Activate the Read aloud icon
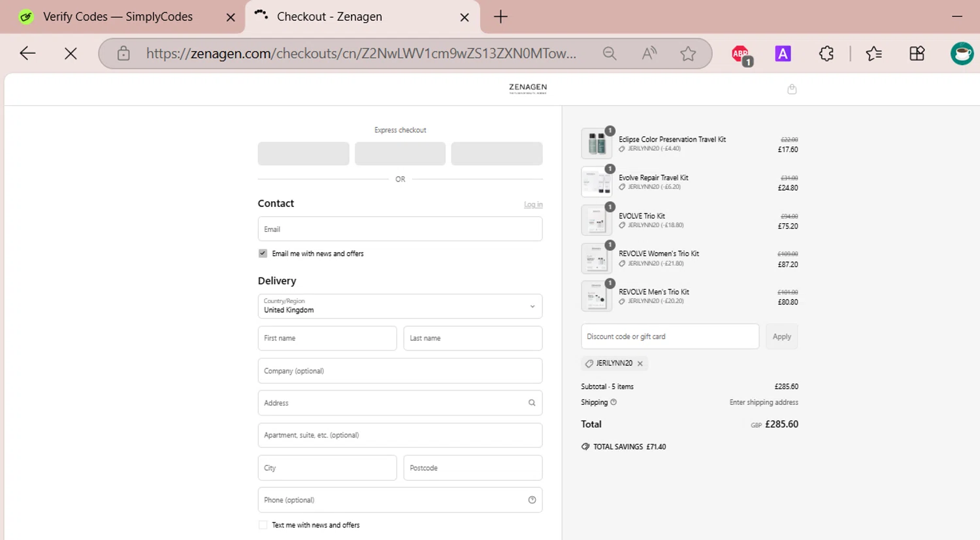Image resolution: width=980 pixels, height=540 pixels. (649, 54)
